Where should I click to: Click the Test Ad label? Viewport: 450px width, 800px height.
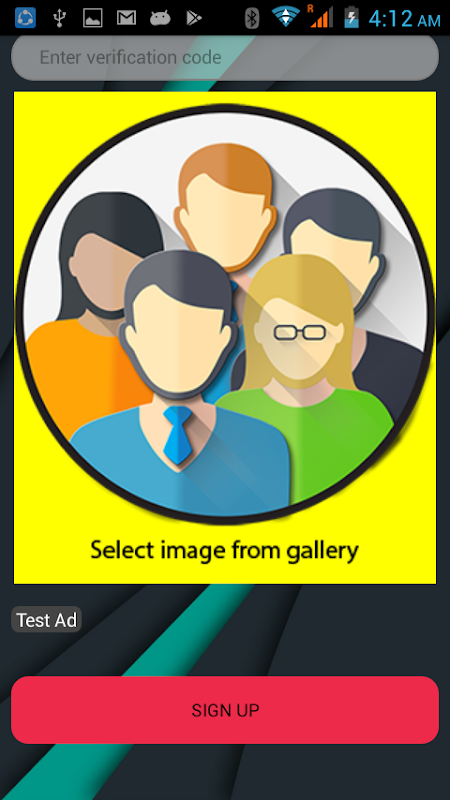(46, 620)
